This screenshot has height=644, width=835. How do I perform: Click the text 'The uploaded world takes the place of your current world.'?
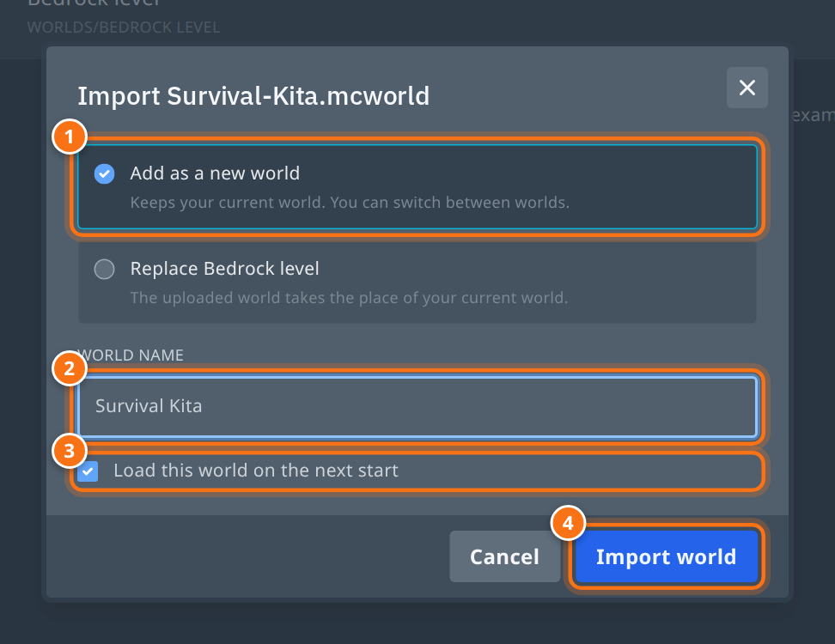349,297
